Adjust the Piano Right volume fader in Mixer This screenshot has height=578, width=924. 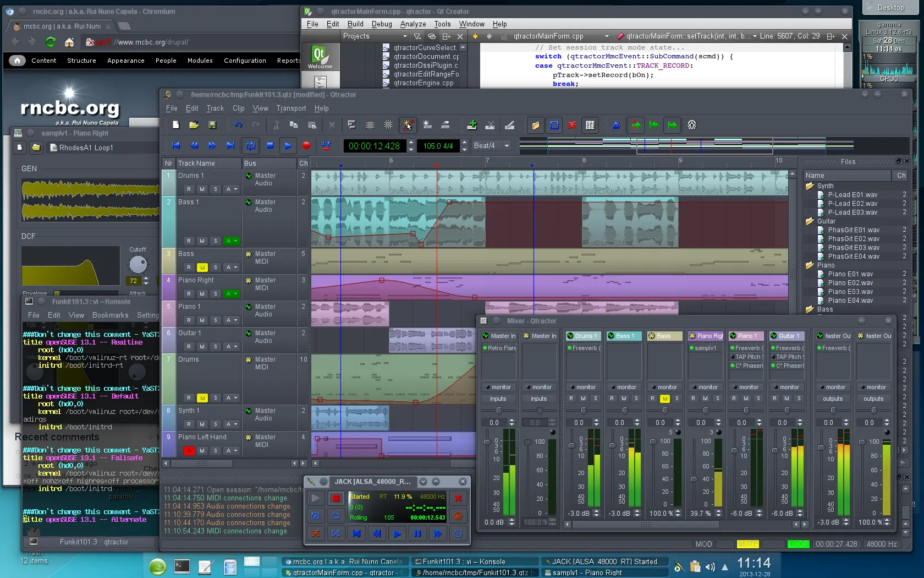point(694,479)
